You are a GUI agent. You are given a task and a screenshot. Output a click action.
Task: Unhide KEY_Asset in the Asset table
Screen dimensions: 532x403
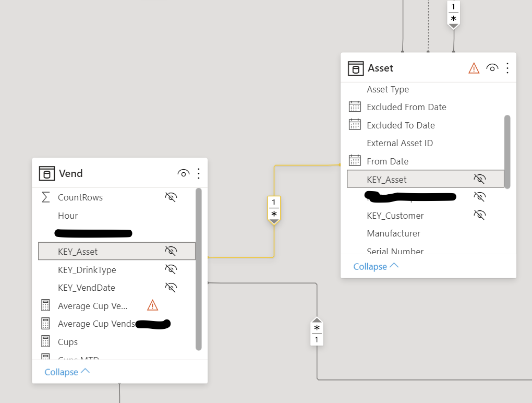(480, 179)
